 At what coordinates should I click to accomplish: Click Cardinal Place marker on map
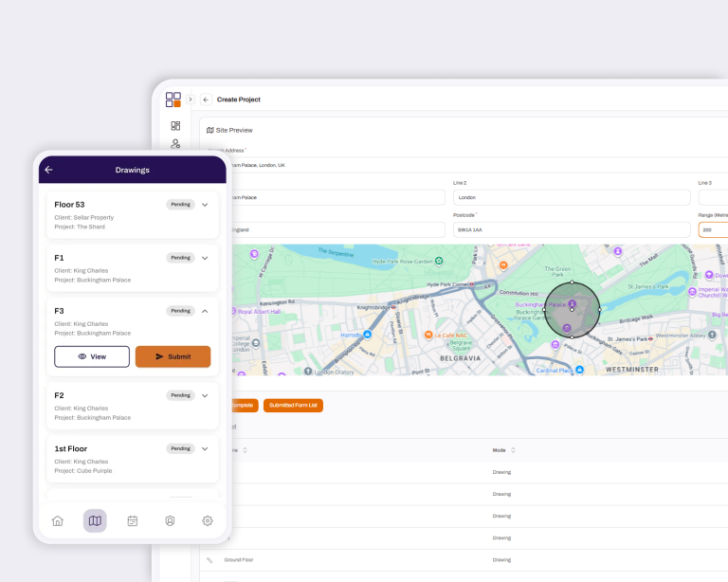tap(579, 370)
